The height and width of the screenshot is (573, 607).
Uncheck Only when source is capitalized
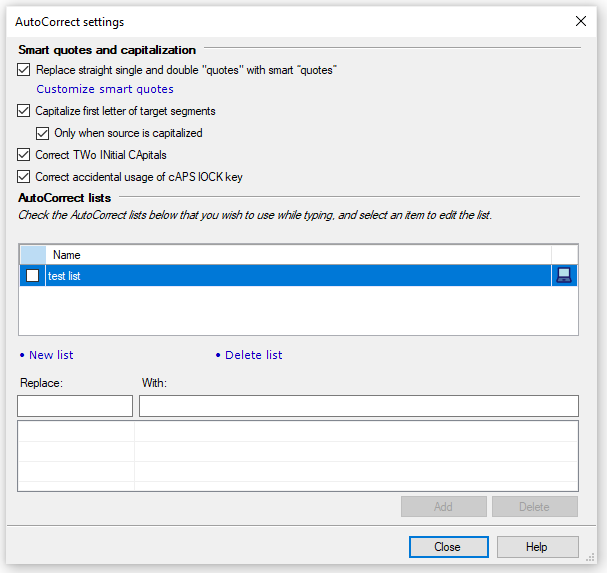(43, 133)
